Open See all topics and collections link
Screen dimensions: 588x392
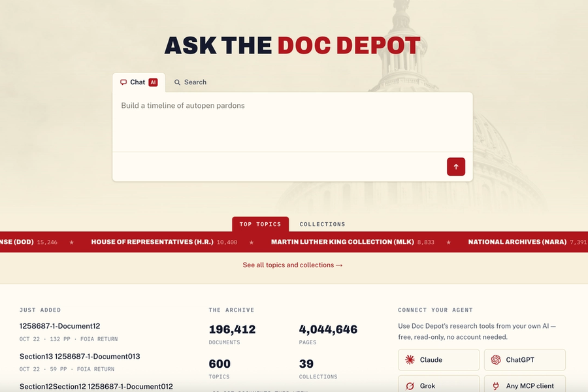293,265
